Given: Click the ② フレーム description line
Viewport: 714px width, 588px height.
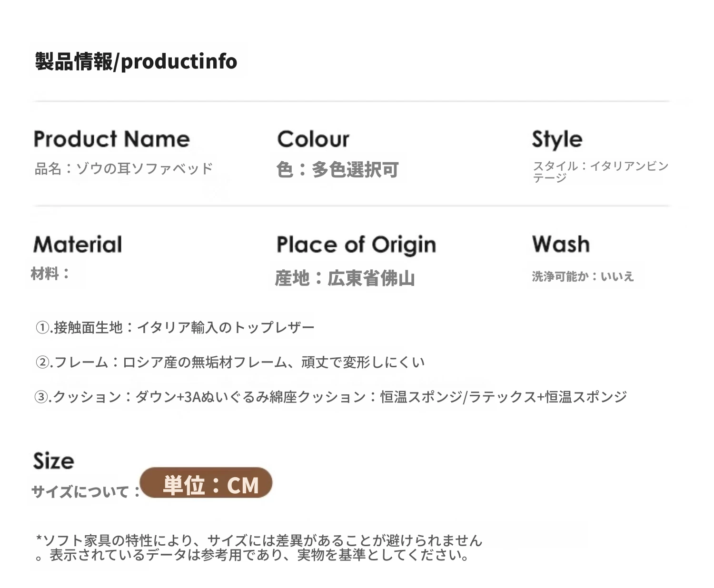Looking at the screenshot, I should coord(230,362).
